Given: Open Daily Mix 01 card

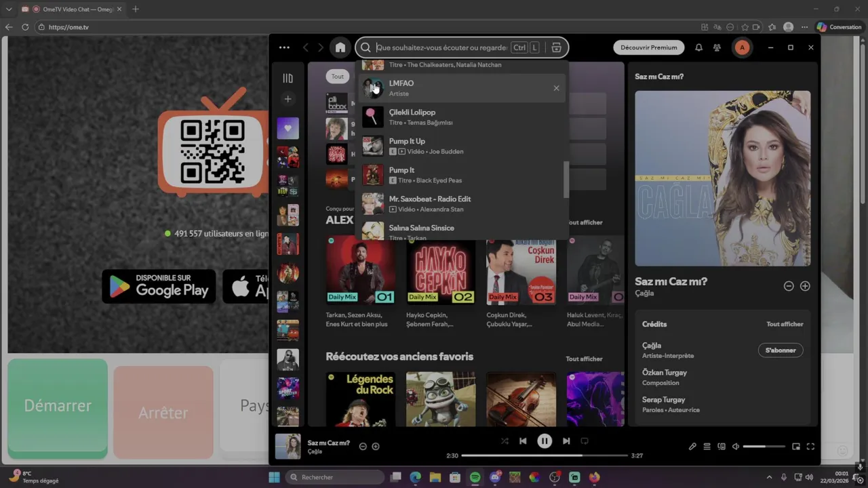Looking at the screenshot, I should pos(361,283).
